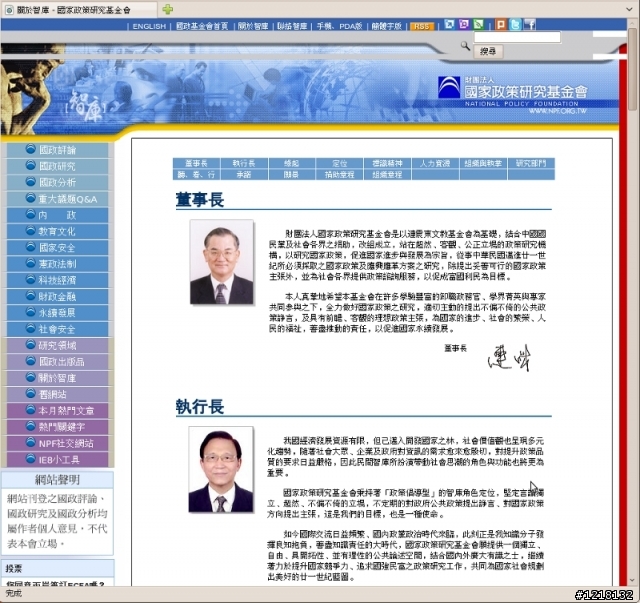Image resolution: width=640 pixels, height=603 pixels.
Task: Open 舊網站 in the sidebar
Action: tap(57, 395)
